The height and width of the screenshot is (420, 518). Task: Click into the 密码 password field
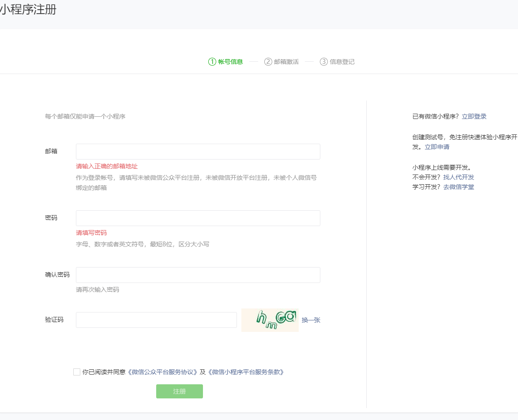click(198, 218)
